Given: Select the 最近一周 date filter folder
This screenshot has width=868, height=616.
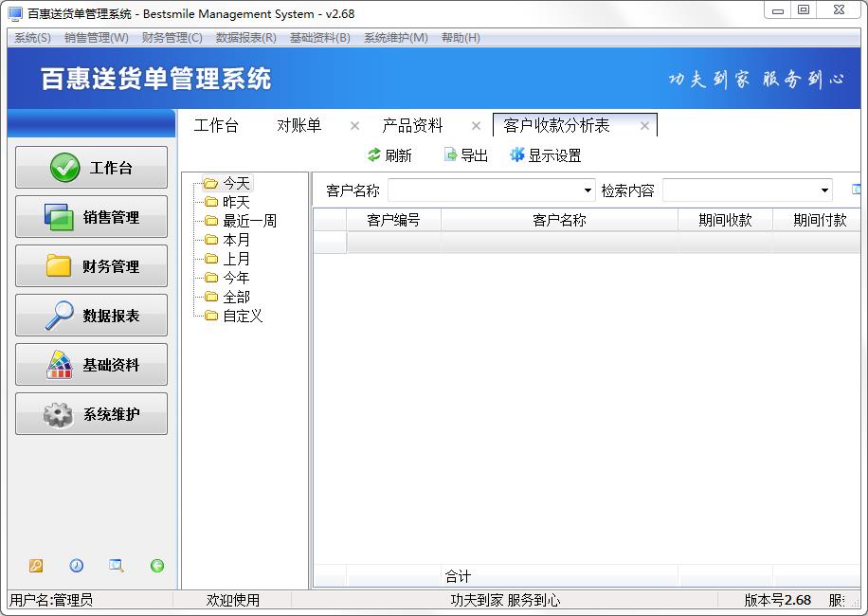Looking at the screenshot, I should click(x=249, y=221).
